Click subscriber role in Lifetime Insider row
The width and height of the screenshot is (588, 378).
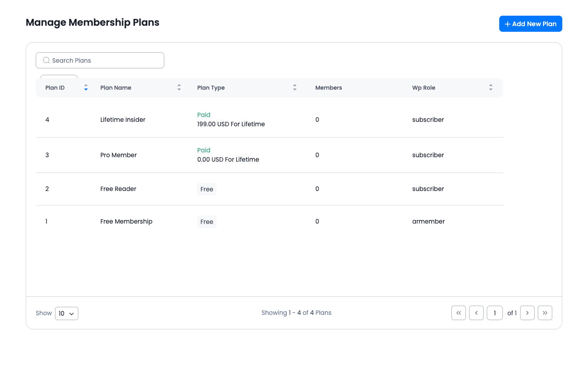428,119
